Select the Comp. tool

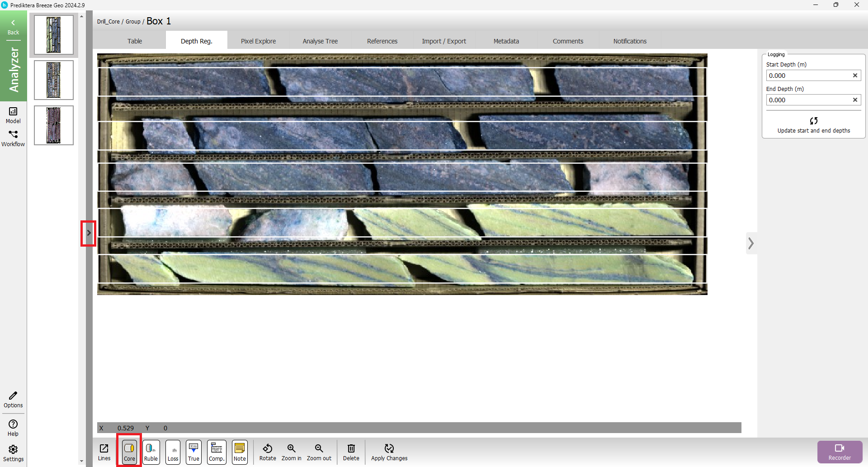216,452
